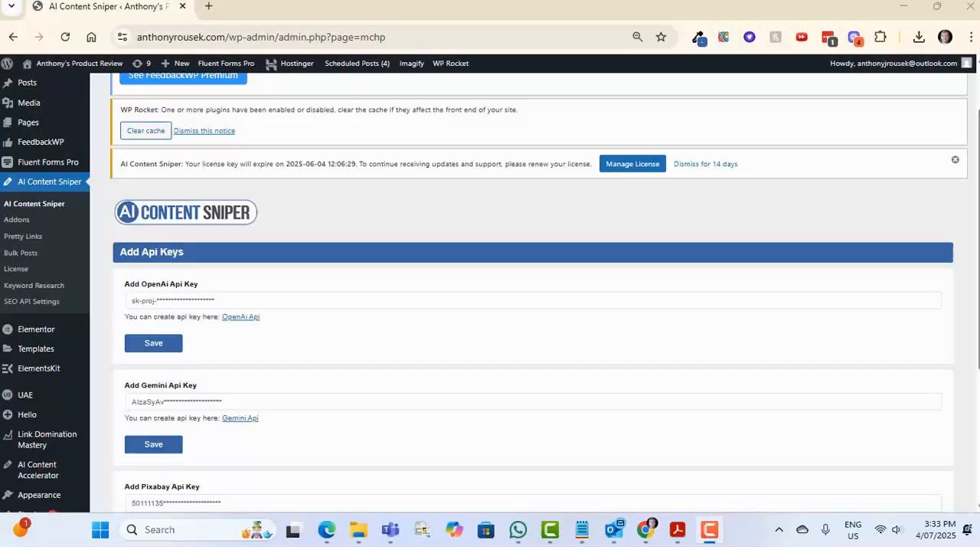Open the Keyword Research submenu item
Screen dimensions: 980x547
[x=34, y=286]
